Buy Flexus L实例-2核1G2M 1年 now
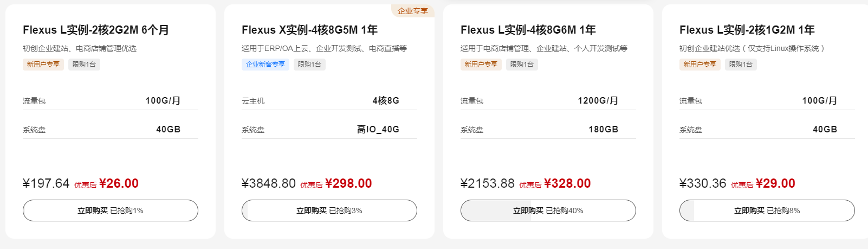Screen dimensions: 868x249 767,210
